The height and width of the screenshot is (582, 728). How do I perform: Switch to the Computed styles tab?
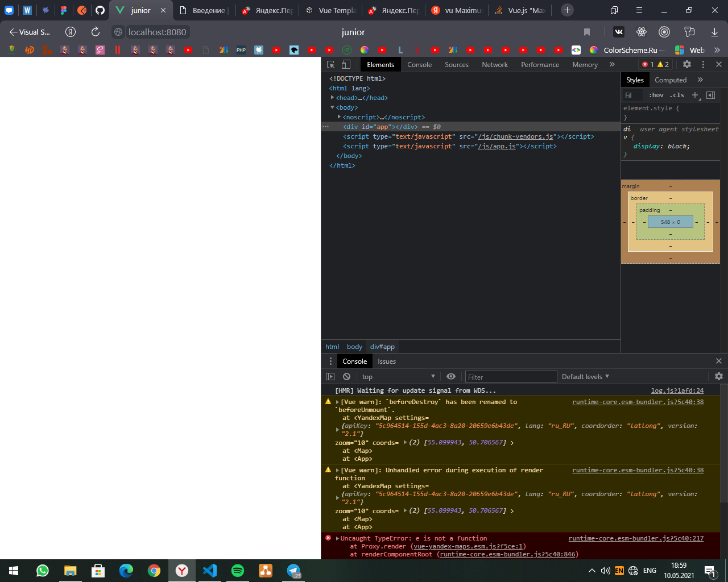[x=671, y=80]
